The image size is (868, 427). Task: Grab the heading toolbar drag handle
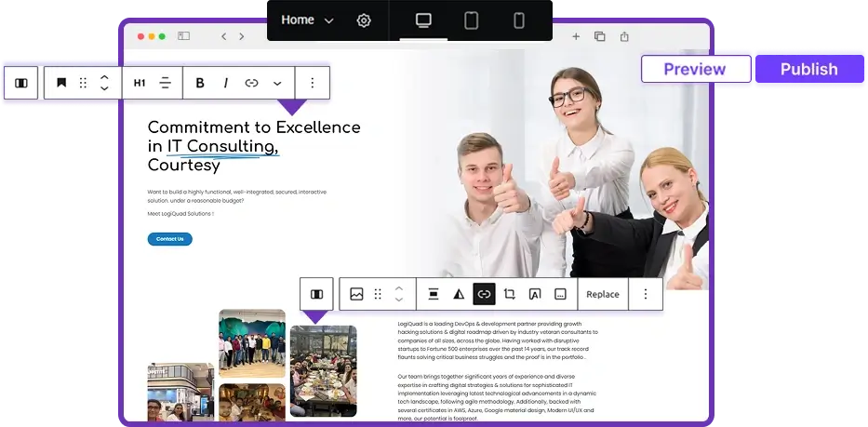(x=83, y=83)
